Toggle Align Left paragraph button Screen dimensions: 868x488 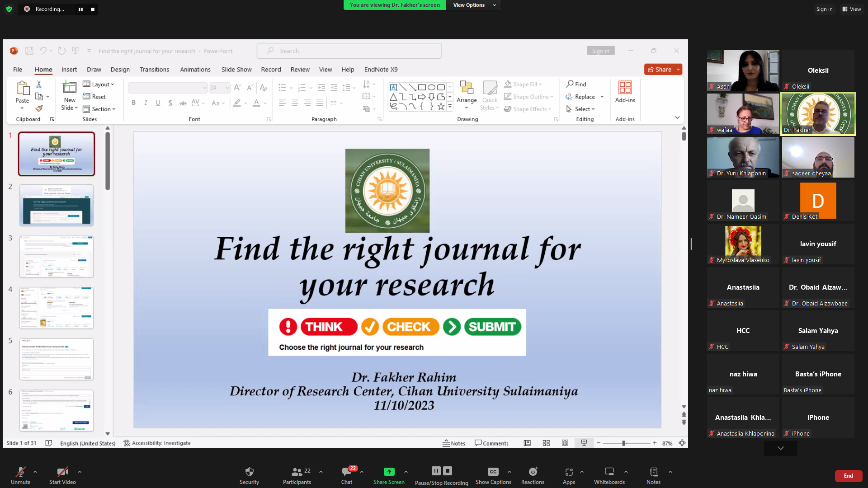coord(283,103)
